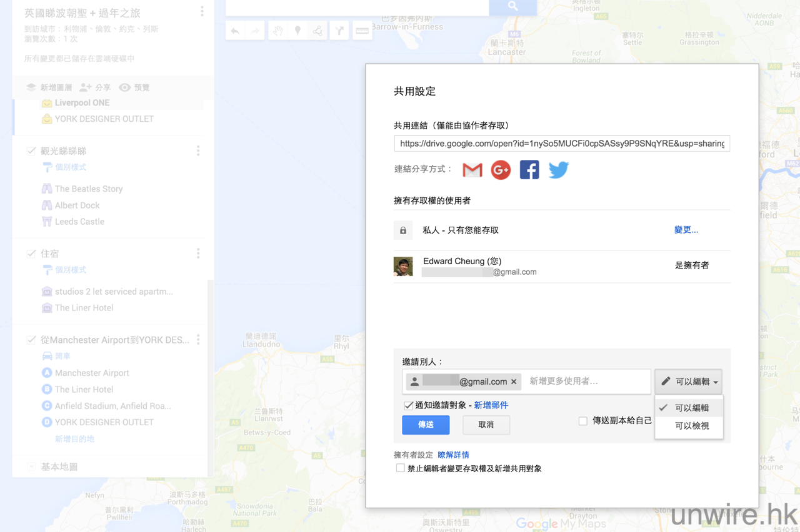Open the map title options menu
The image size is (800, 532).
(202, 11)
